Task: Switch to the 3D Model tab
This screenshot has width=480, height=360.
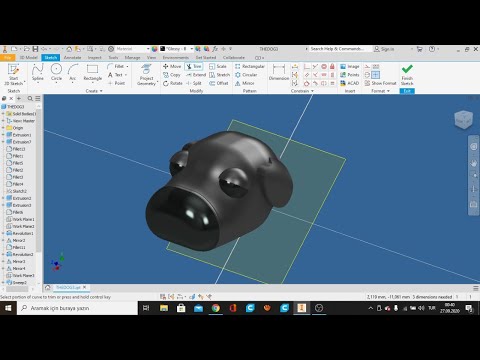Action: (28, 58)
